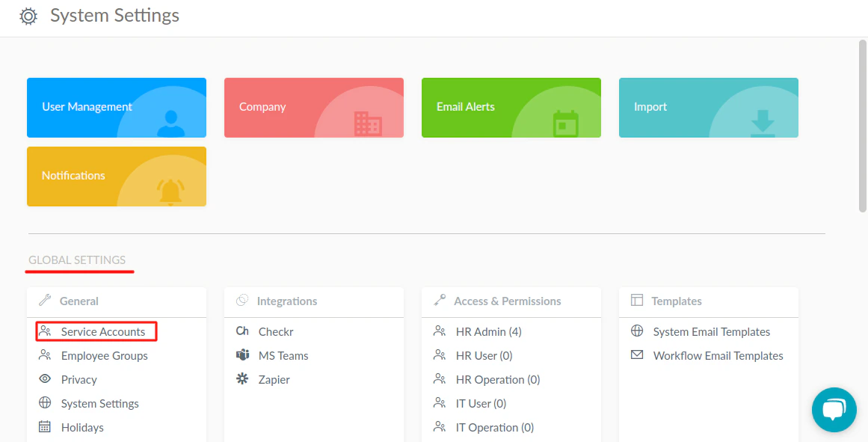This screenshot has width=868, height=442.
Task: Select Service Accounts under General
Action: coord(103,331)
